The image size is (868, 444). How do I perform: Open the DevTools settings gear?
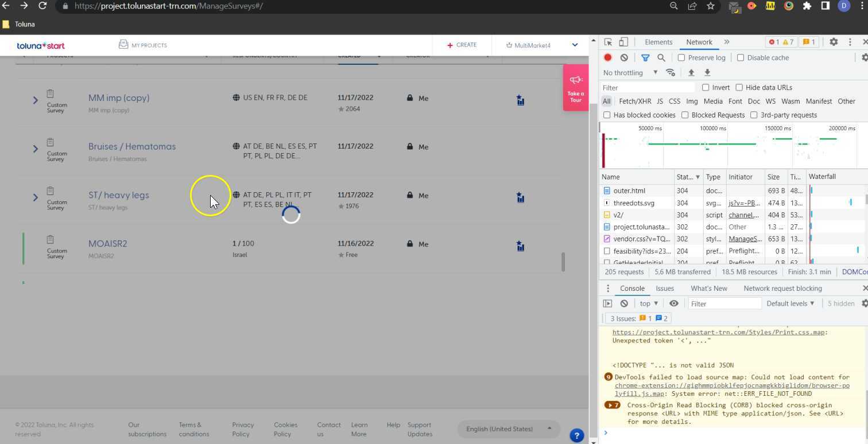[x=834, y=42]
